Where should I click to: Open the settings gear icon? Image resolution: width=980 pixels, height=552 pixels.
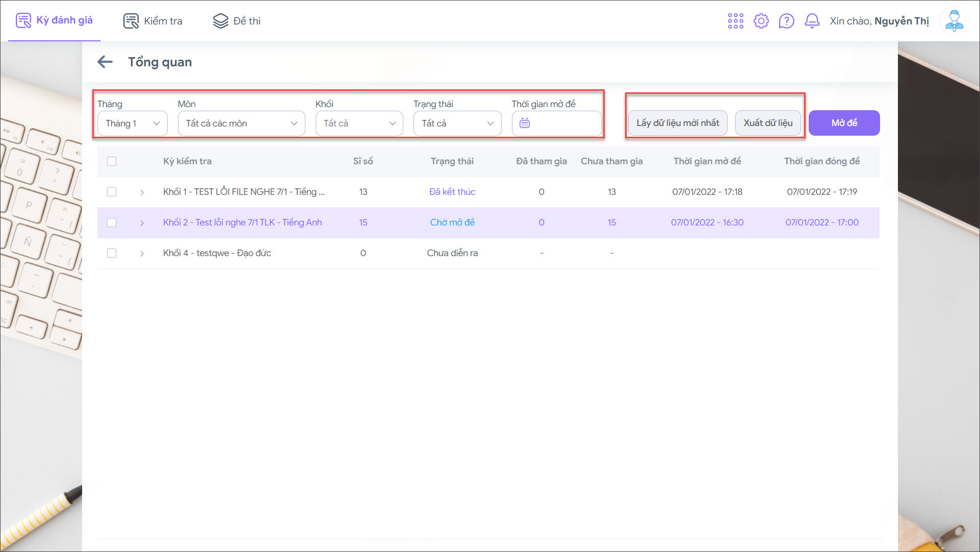click(x=761, y=21)
